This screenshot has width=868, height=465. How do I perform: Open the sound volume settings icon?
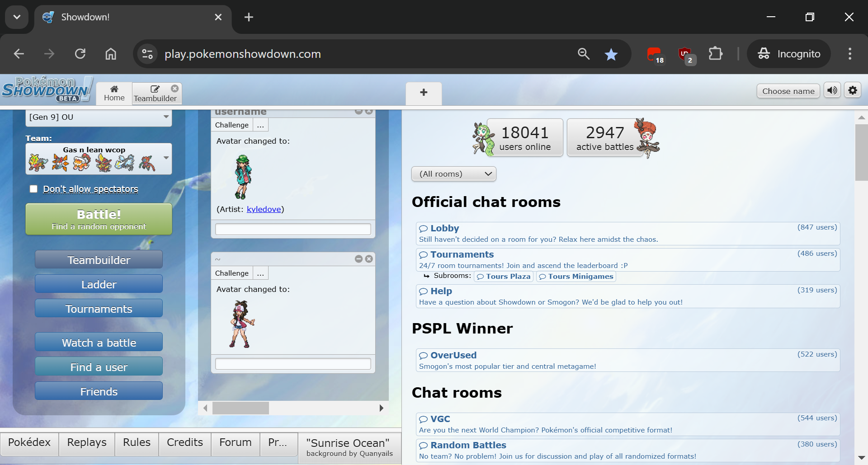pyautogui.click(x=832, y=90)
